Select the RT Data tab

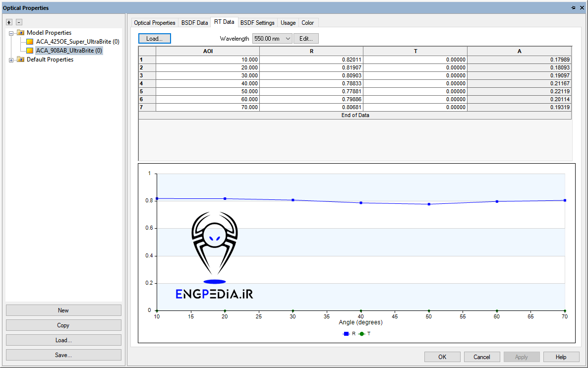pyautogui.click(x=224, y=22)
